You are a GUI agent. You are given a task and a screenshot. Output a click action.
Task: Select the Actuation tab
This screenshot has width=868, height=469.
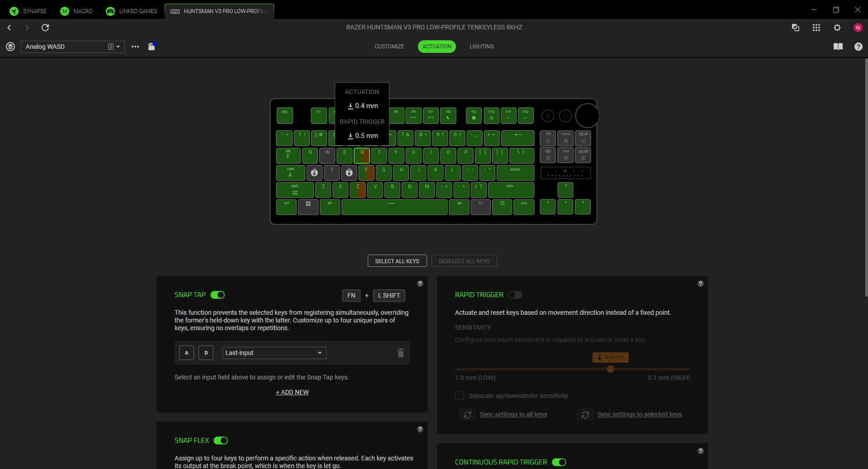pos(437,47)
